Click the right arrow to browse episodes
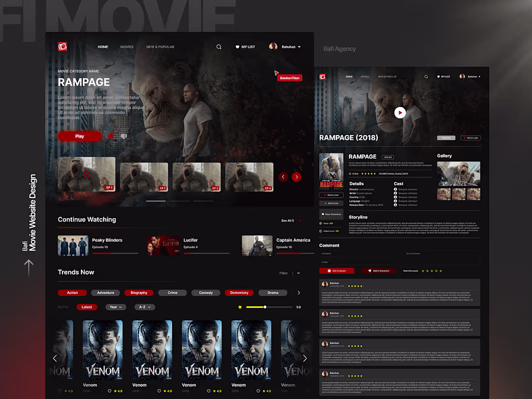Viewport: 532px width, 399px height. coord(296,177)
